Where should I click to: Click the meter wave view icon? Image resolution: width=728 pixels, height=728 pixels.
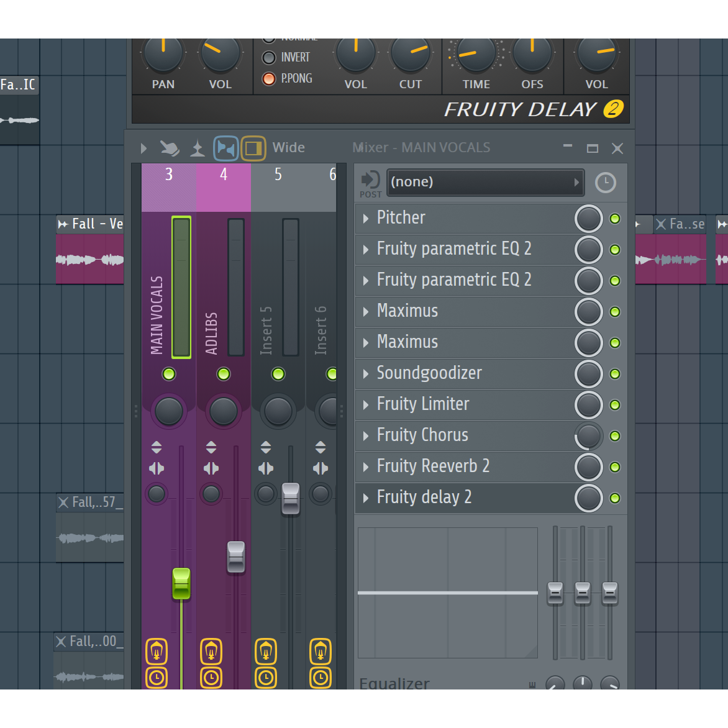198,148
